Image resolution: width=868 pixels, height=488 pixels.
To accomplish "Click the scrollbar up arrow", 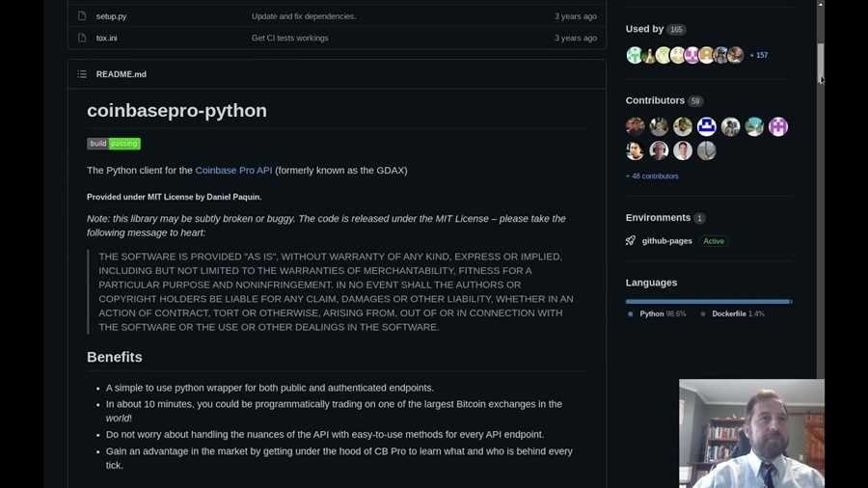I will pyautogui.click(x=821, y=4).
